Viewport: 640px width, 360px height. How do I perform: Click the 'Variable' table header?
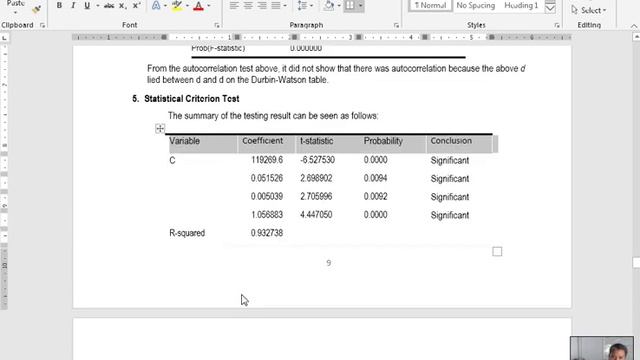pos(184,141)
